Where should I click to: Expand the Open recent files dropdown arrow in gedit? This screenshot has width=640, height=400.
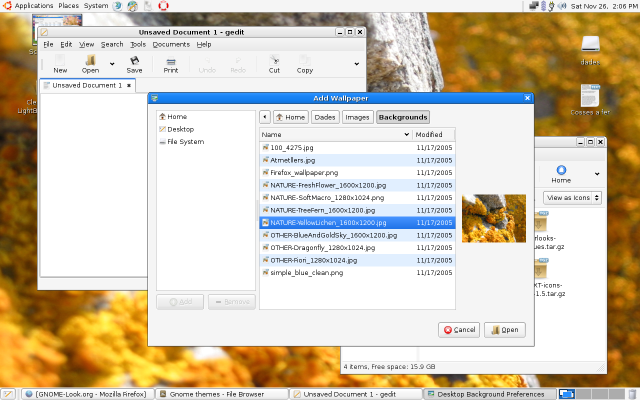(x=112, y=64)
